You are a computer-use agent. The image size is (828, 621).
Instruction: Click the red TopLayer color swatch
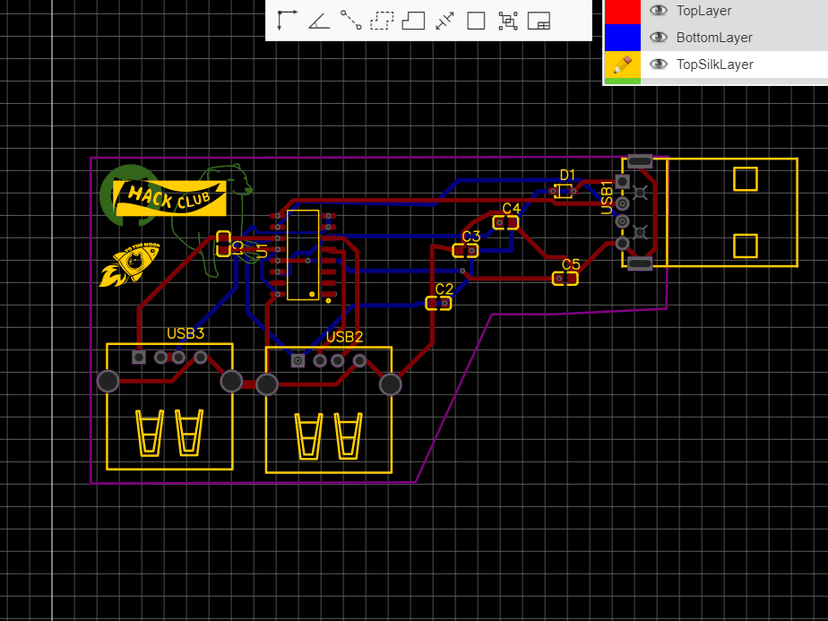pos(623,12)
